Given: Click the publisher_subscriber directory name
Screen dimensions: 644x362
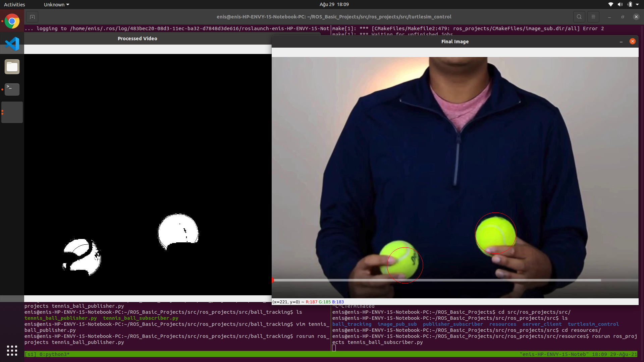Looking at the screenshot, I should tap(453, 324).
